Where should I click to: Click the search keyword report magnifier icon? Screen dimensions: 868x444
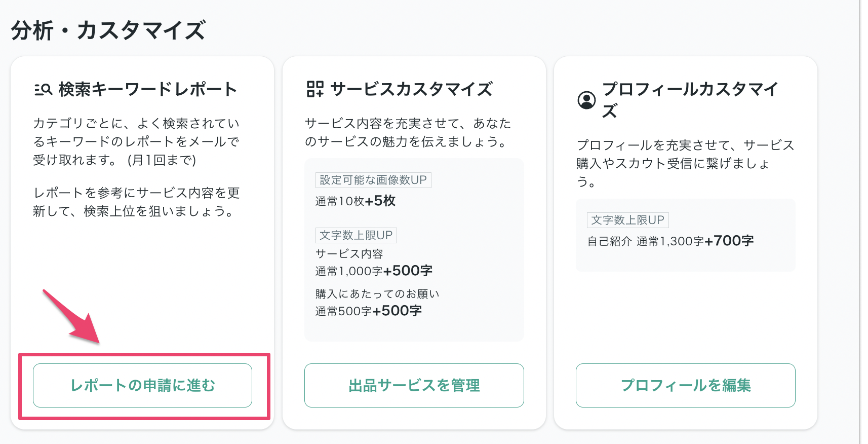tap(43, 89)
